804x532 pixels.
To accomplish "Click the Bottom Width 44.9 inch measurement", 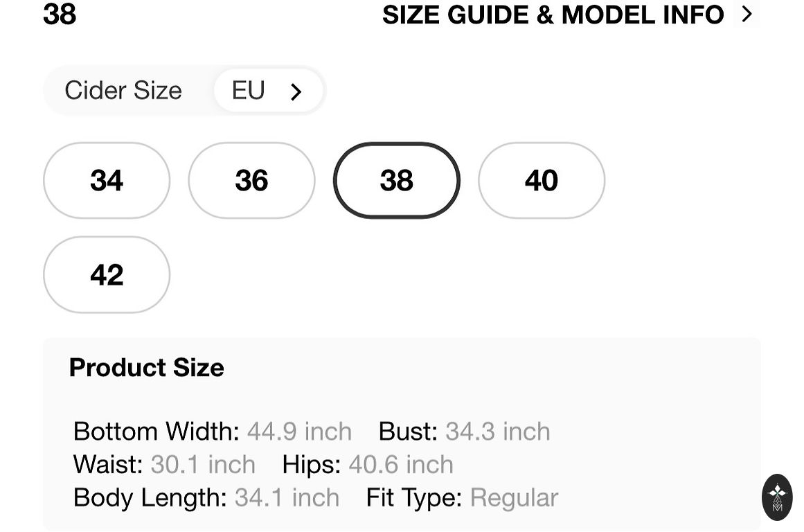I will click(x=299, y=432).
